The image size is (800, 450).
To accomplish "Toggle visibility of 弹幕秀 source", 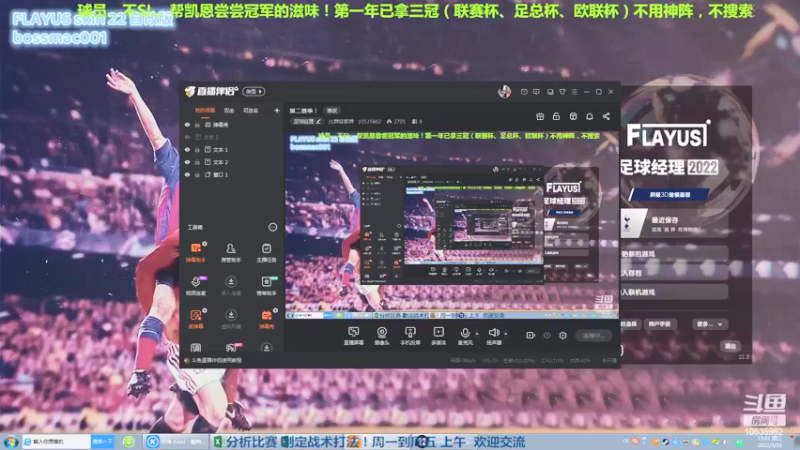I will [187, 124].
